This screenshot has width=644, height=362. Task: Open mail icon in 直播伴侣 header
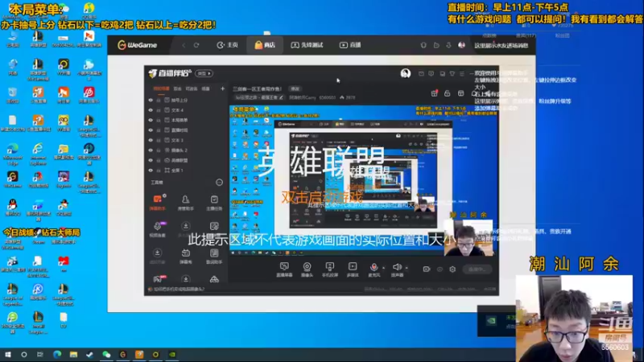click(x=421, y=74)
